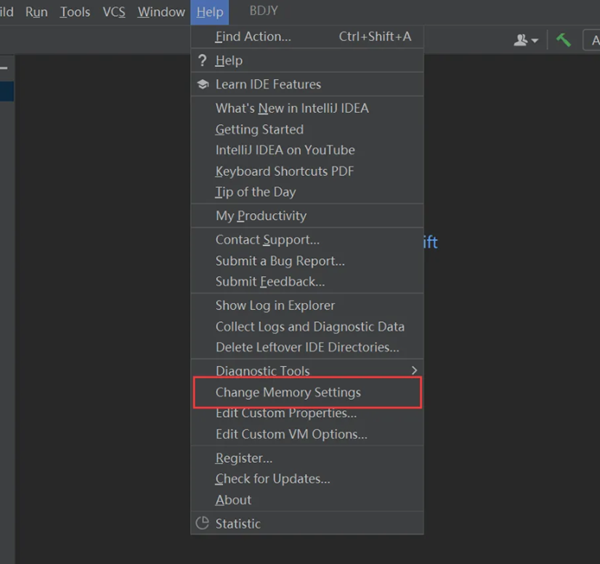Click the user account icon in toolbar
This screenshot has height=564, width=600.
522,40
